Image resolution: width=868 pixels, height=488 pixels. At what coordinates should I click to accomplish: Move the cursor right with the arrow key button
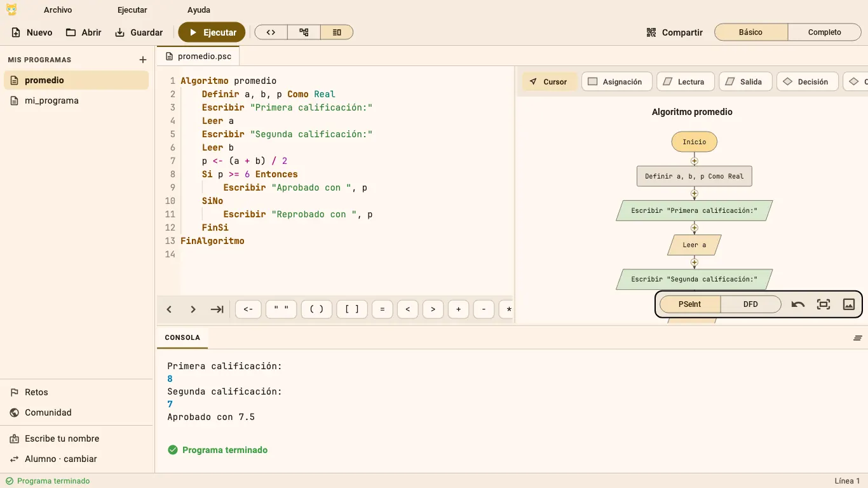click(193, 309)
